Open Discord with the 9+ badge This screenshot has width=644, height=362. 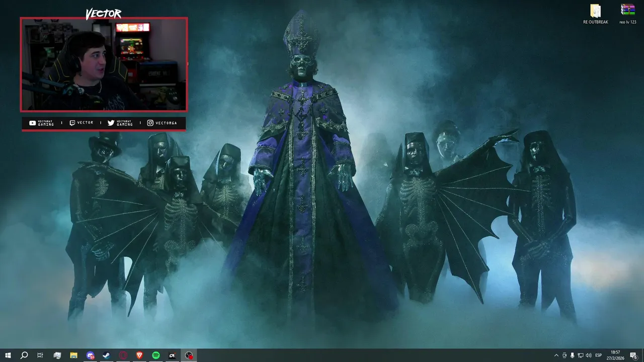pyautogui.click(x=90, y=355)
